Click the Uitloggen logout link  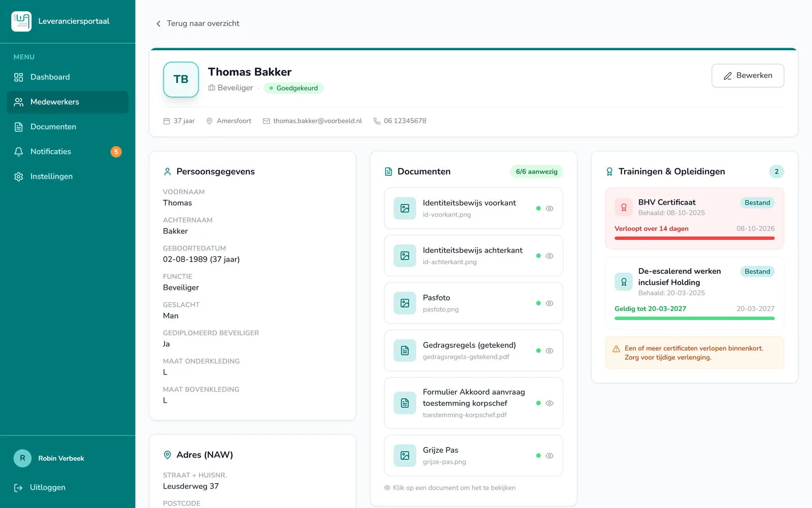pyautogui.click(x=40, y=488)
